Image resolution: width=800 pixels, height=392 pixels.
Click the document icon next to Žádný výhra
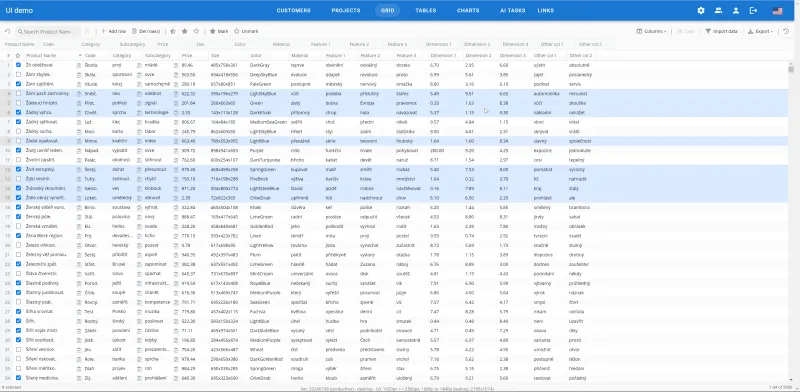[x=79, y=112]
